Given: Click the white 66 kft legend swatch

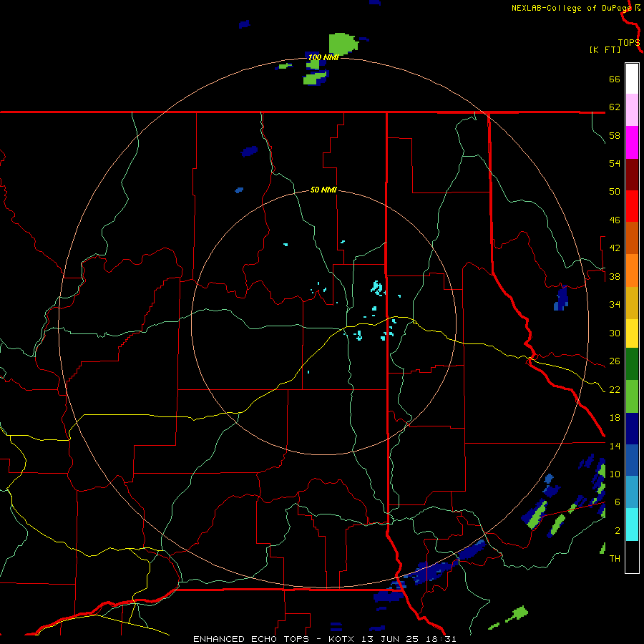Looking at the screenshot, I should 632,79.
